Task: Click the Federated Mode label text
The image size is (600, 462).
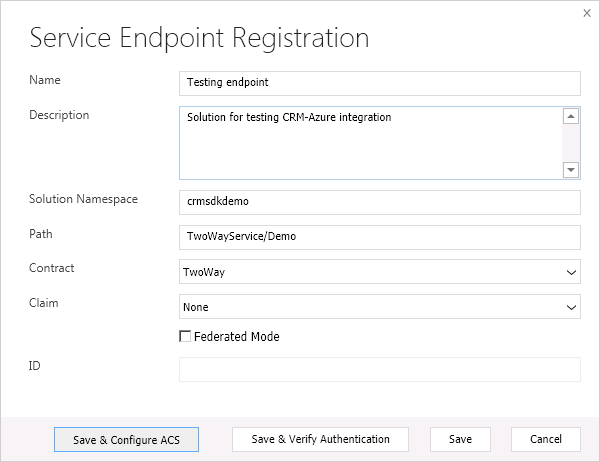Action: pos(236,337)
